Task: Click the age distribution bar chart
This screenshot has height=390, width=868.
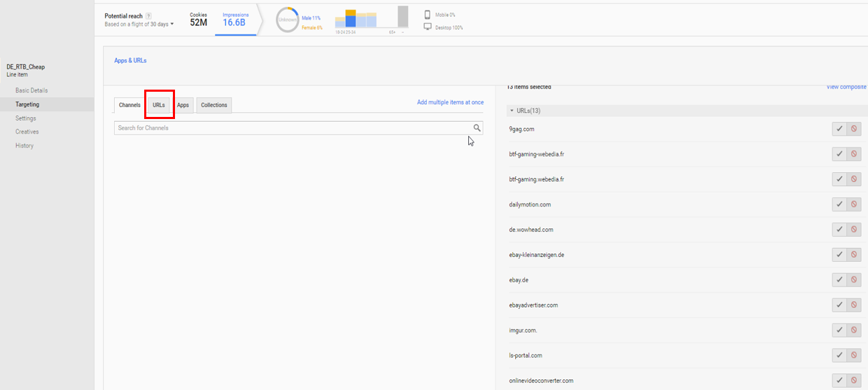Action: click(371, 19)
